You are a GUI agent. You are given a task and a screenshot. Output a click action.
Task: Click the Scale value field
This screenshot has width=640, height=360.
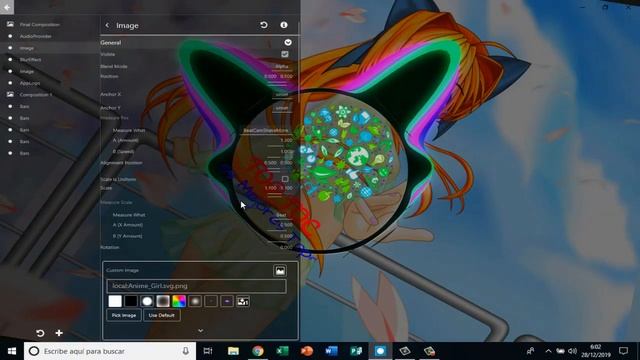[x=278, y=188]
